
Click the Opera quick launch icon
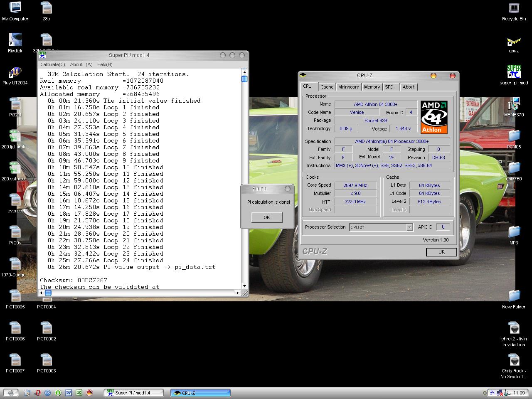[37, 392]
